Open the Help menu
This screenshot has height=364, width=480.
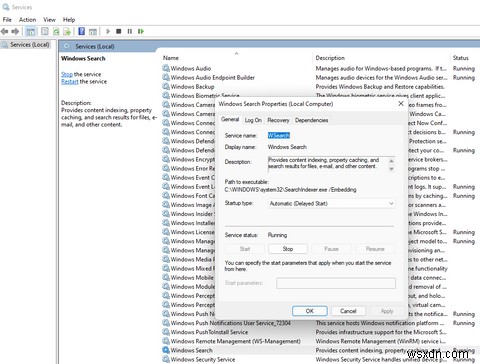69,20
